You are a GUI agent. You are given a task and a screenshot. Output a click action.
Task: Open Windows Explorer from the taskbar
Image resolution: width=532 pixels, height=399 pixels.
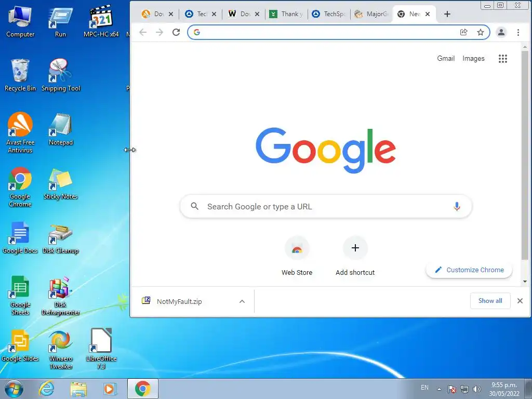78,389
